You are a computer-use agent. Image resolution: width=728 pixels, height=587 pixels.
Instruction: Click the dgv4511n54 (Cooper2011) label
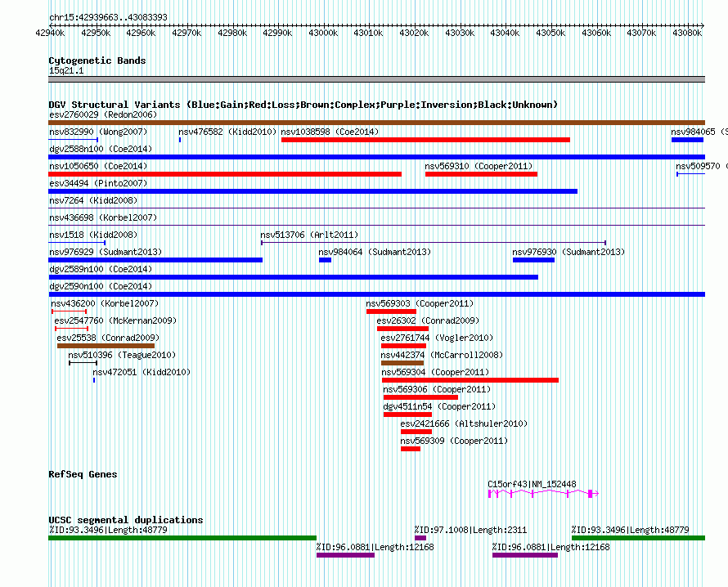pos(439,406)
